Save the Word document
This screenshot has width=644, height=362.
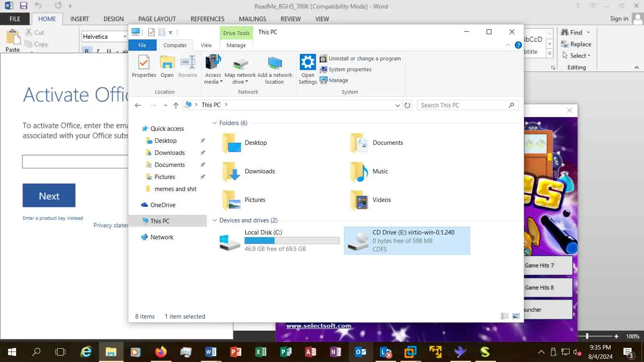(23, 6)
